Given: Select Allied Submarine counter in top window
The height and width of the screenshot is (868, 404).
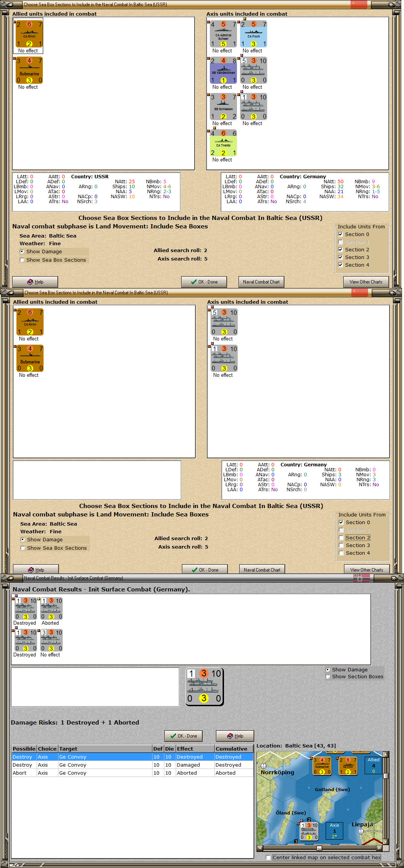Looking at the screenshot, I should (x=29, y=70).
